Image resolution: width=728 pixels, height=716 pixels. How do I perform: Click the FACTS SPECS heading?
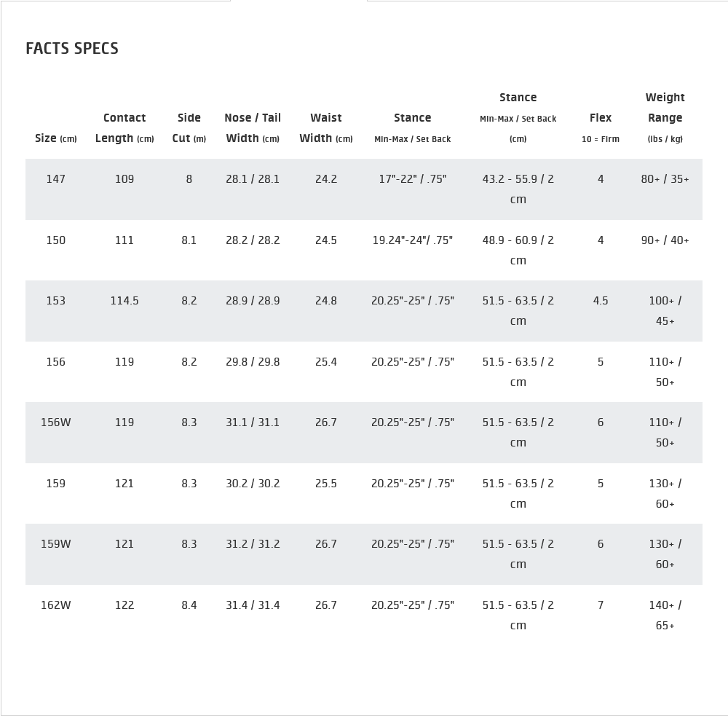[72, 49]
